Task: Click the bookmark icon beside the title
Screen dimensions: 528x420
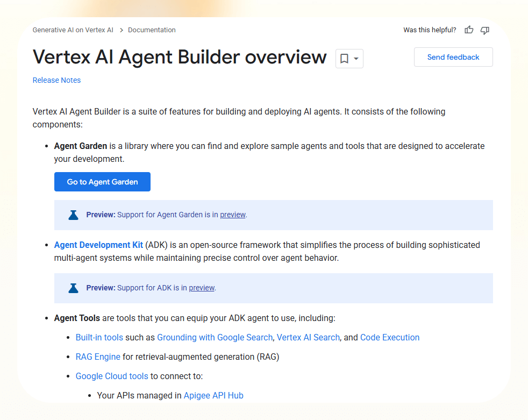Action: [344, 59]
